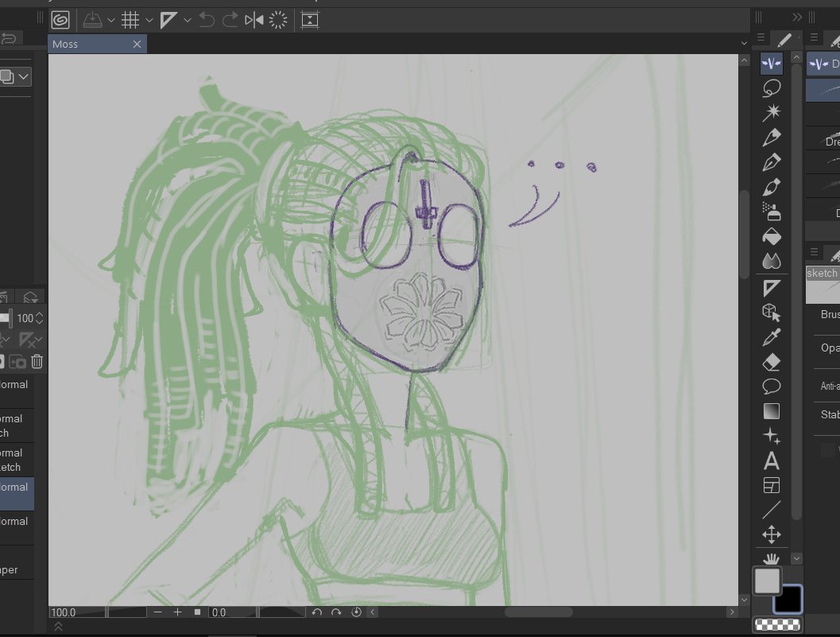Open dropdown arrow beside ruler snap icon
The height and width of the screenshot is (637, 840).
pyautogui.click(x=187, y=21)
